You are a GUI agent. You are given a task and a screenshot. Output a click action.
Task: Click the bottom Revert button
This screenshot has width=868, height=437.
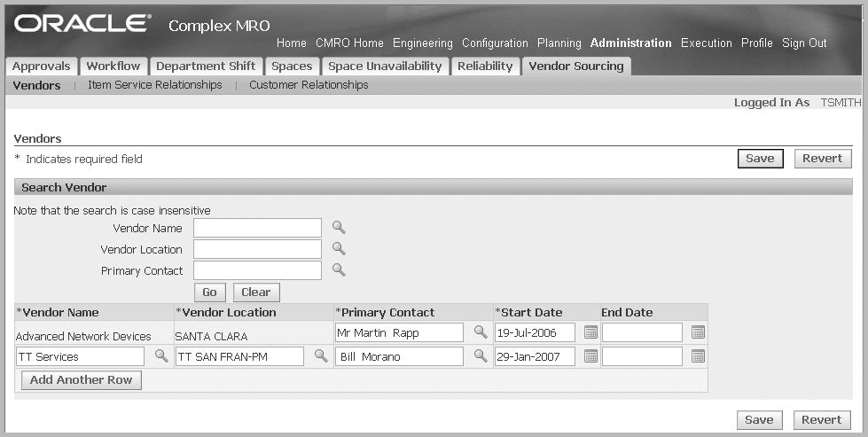point(822,420)
